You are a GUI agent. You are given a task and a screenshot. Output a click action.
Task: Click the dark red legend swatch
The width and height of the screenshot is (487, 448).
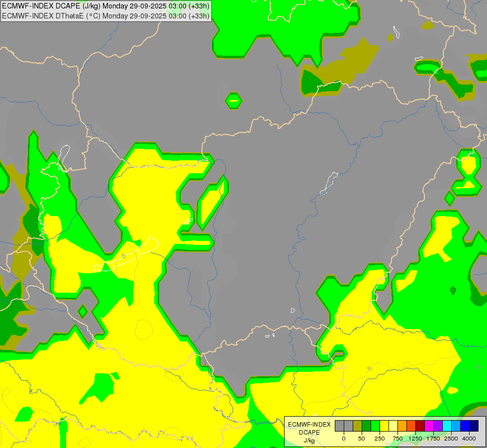tap(420, 426)
